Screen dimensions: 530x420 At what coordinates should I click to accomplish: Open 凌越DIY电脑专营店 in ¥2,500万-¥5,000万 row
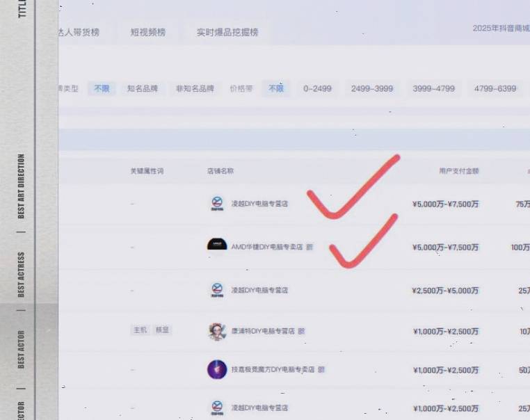pos(259,290)
